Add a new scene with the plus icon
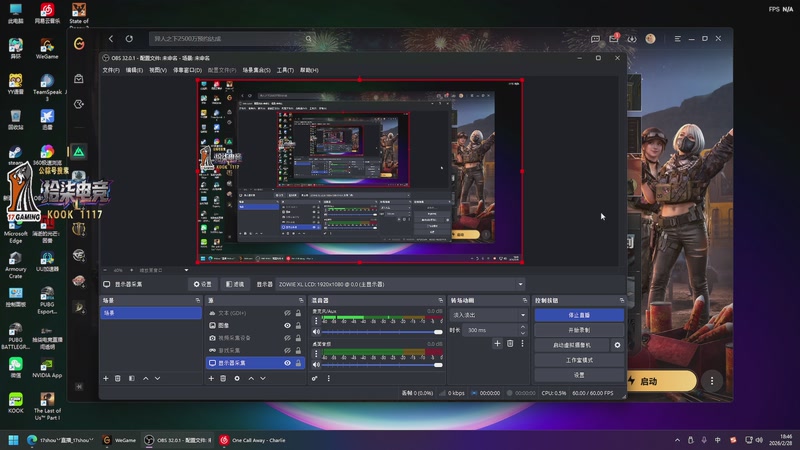800x450 pixels. (106, 379)
